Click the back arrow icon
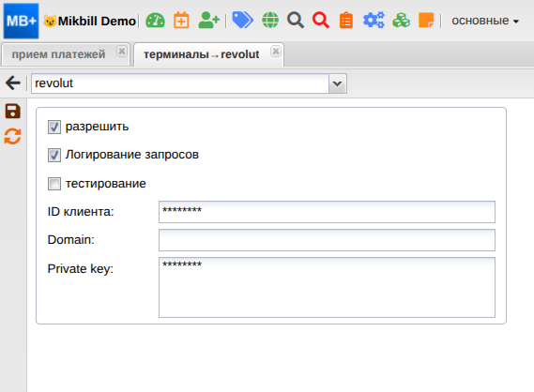The height and width of the screenshot is (392, 534). point(13,83)
